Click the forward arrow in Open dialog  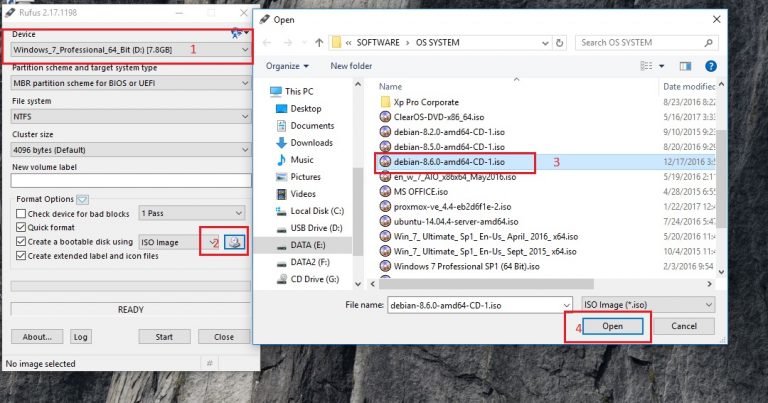(x=288, y=43)
